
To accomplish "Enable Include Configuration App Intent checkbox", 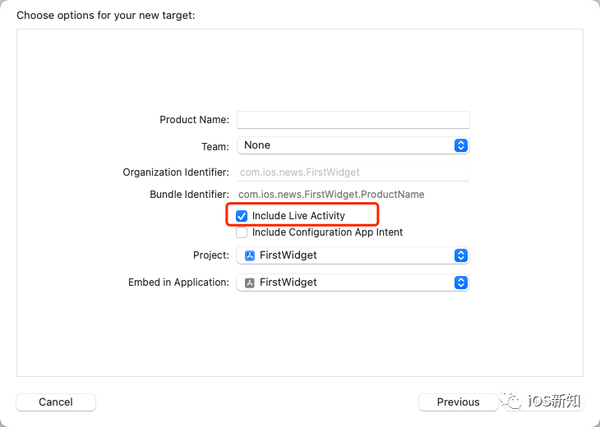I will [241, 232].
